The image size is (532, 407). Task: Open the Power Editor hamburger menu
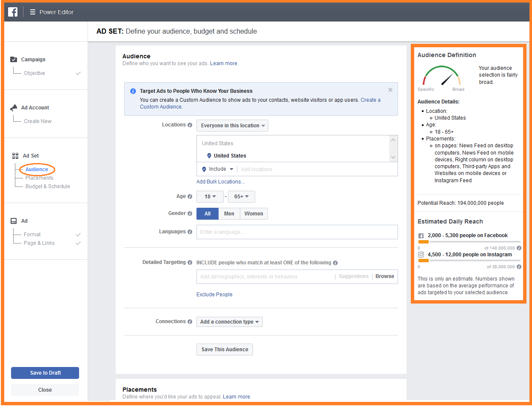33,12
